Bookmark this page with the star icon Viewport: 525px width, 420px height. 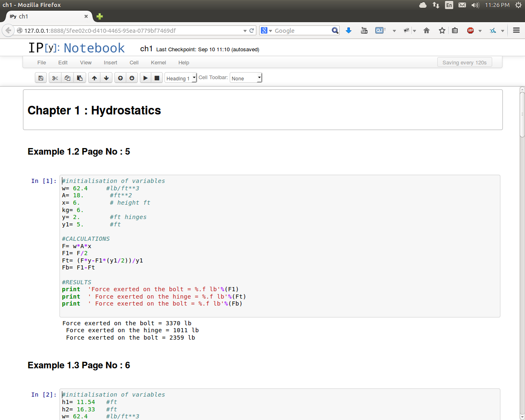tap(442, 31)
